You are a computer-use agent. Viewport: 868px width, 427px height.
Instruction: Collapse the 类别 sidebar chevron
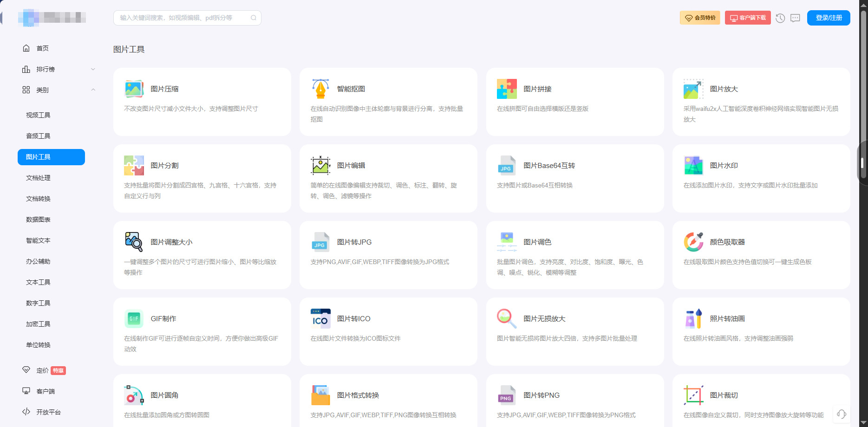[x=93, y=90]
